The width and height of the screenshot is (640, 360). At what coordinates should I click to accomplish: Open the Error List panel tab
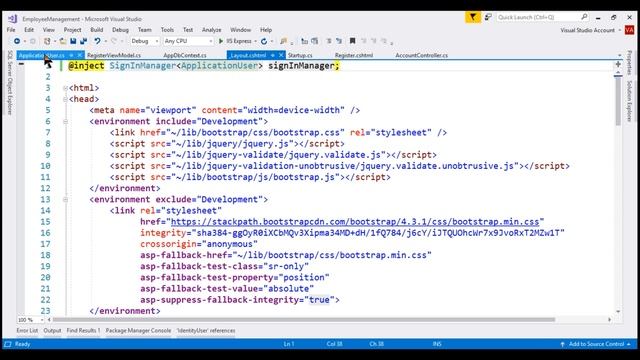tap(27, 331)
